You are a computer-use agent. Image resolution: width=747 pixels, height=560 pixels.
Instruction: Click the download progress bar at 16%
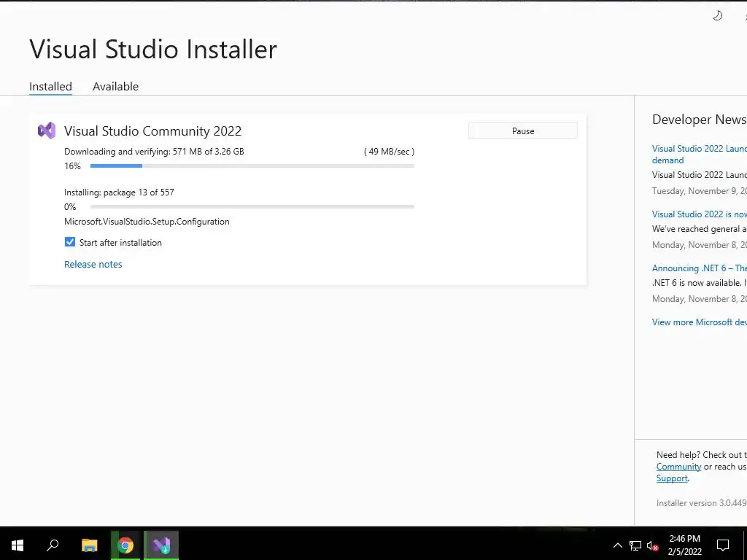[x=252, y=166]
